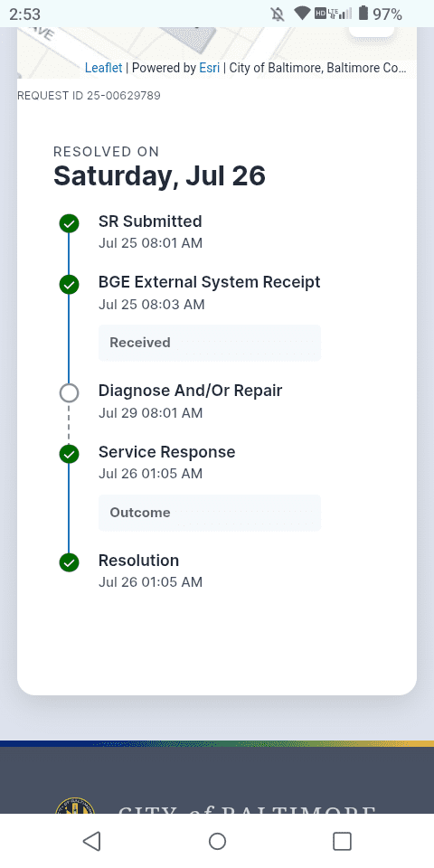Tap the Resolution green checkmark icon

(x=70, y=562)
